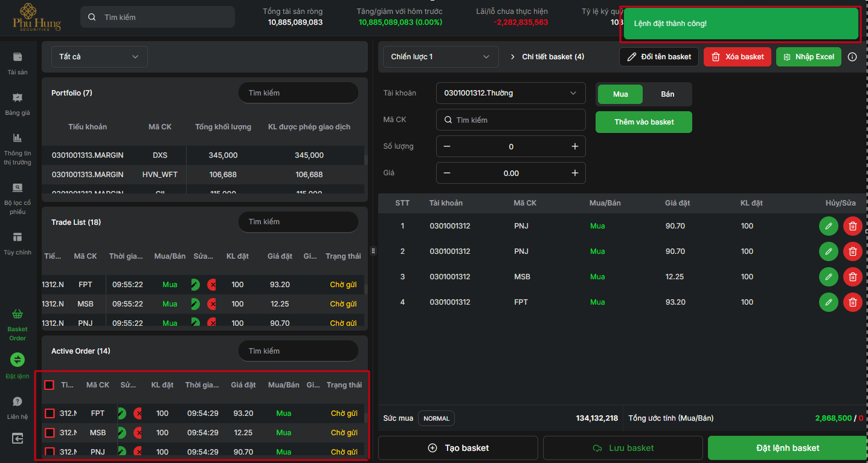Open the Chiến lược 1 basket dropdown
Screen dimensions: 868x463
[x=440, y=57]
